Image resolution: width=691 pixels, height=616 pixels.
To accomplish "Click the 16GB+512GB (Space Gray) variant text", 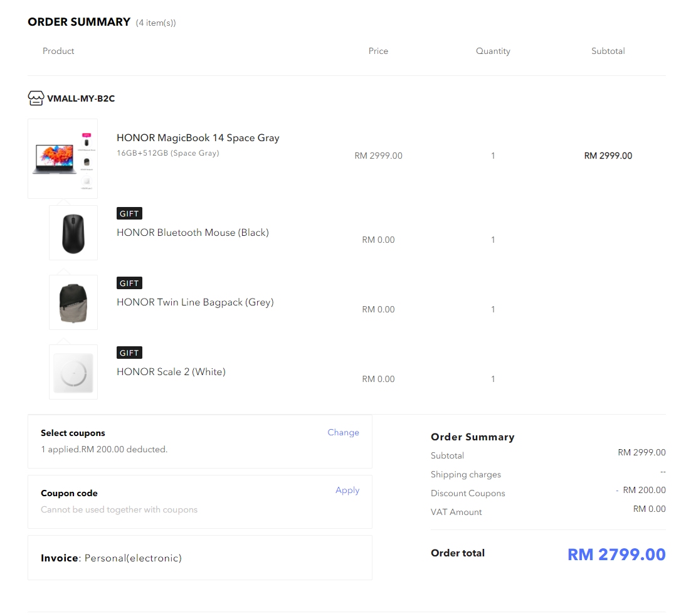I will [x=168, y=153].
